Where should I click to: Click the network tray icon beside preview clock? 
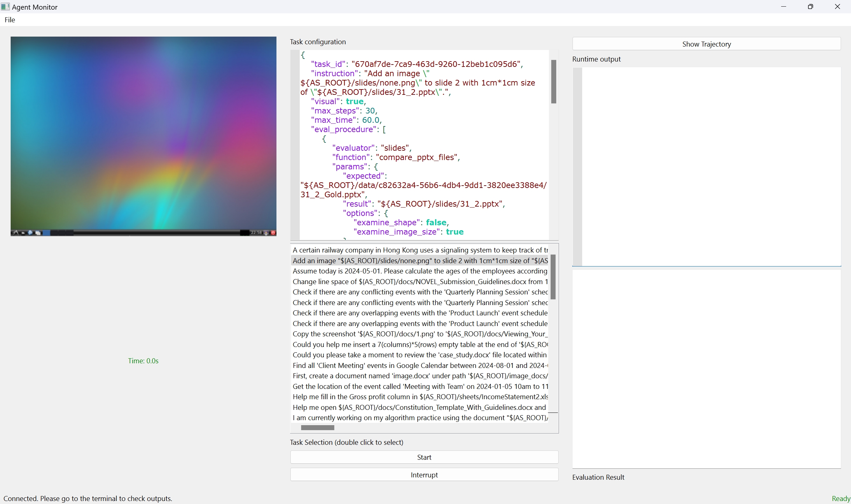pyautogui.click(x=266, y=233)
